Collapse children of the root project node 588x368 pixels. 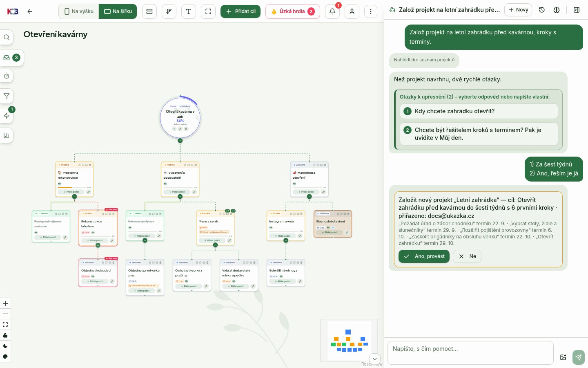pos(180,141)
